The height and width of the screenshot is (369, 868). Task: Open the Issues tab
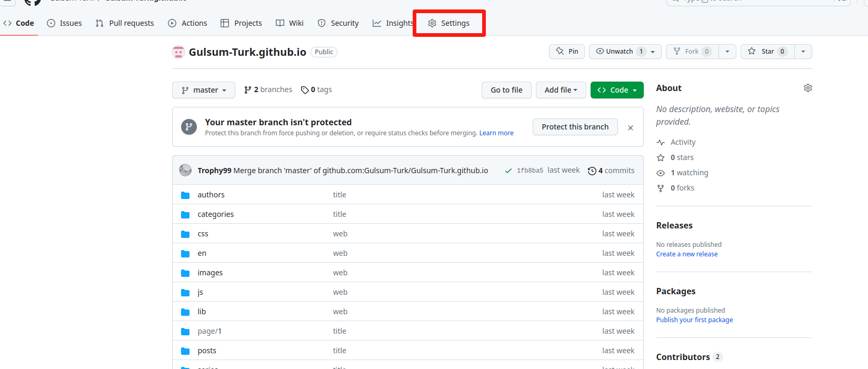point(64,23)
